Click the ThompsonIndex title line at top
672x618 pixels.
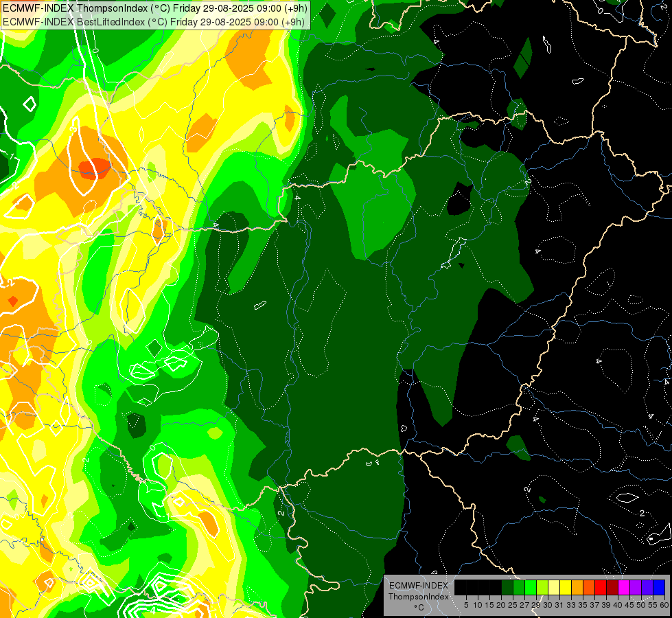point(154,8)
